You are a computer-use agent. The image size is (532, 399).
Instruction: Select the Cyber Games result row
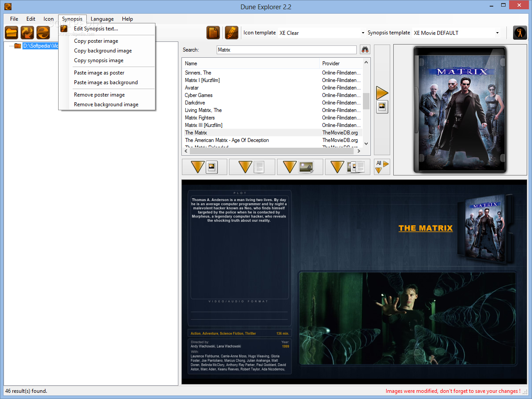coord(272,95)
